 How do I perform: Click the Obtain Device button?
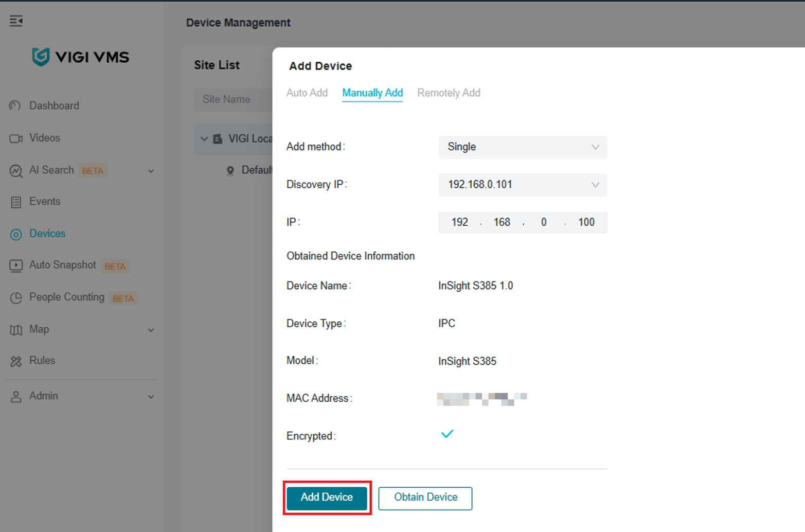425,498
